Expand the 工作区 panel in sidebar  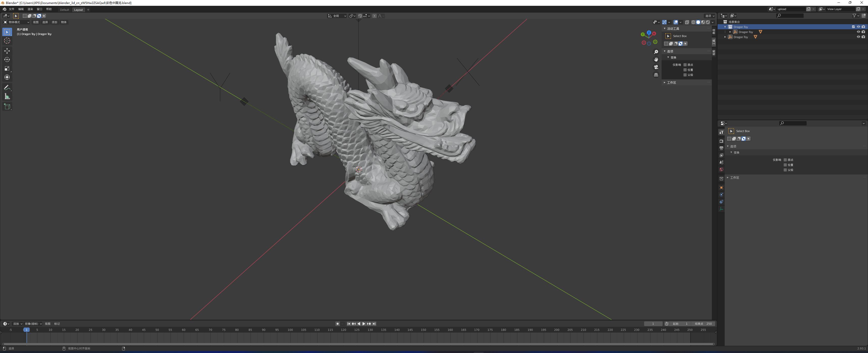pos(671,82)
